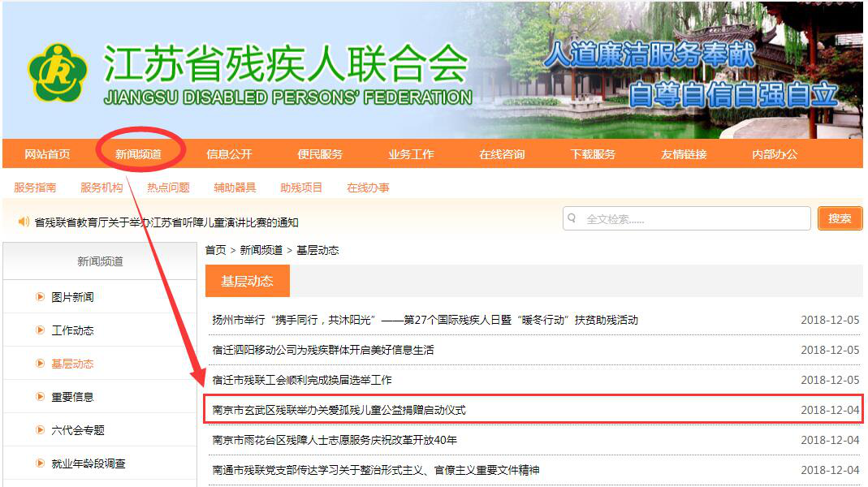The height and width of the screenshot is (487, 868).
Task: Click the bullet icon next to 图片新闻
Action: [40, 297]
